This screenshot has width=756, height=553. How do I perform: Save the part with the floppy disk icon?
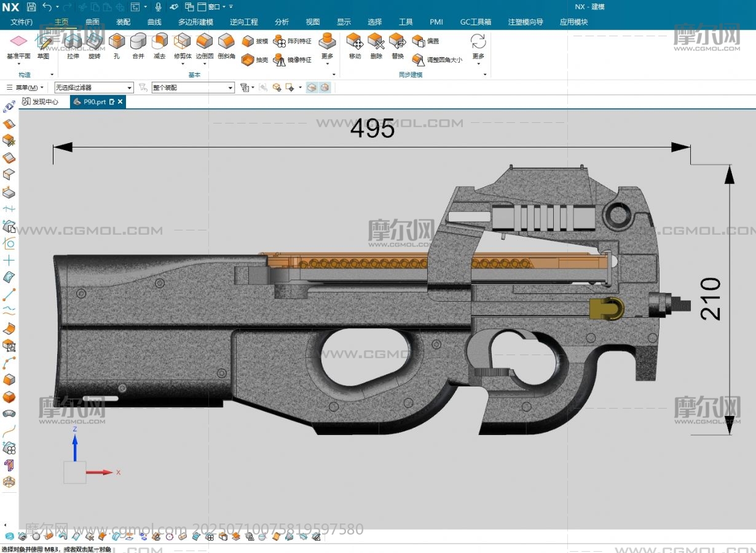[x=31, y=7]
